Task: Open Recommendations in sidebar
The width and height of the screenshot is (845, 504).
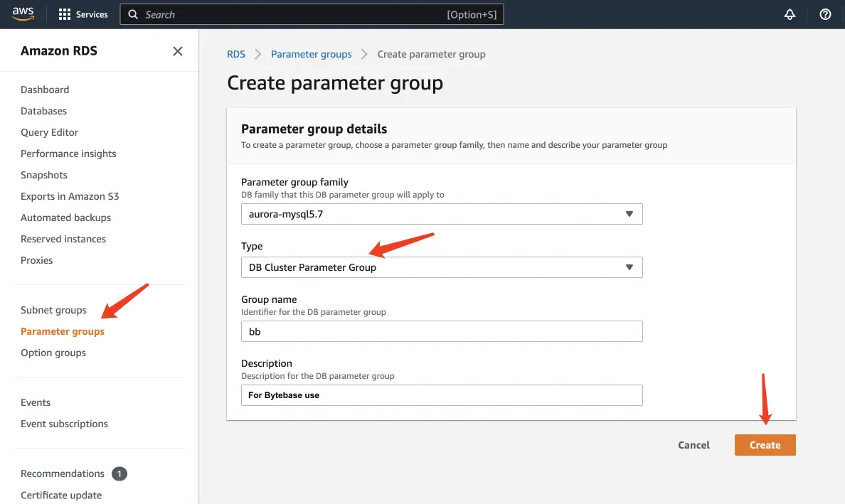Action: (x=63, y=474)
